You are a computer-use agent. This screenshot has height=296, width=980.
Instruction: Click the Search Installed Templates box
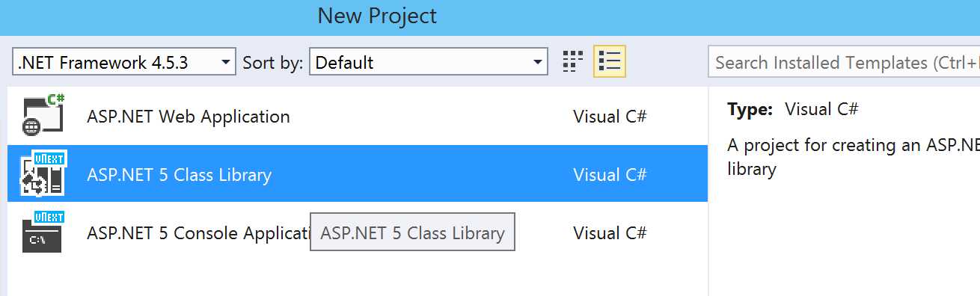[844, 63]
